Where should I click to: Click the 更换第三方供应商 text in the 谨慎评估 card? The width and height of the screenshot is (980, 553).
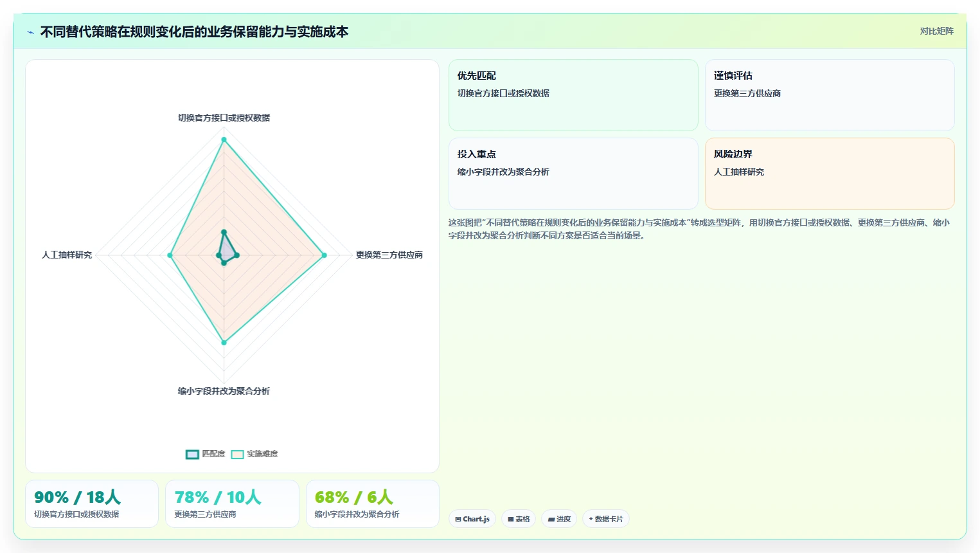click(x=747, y=93)
